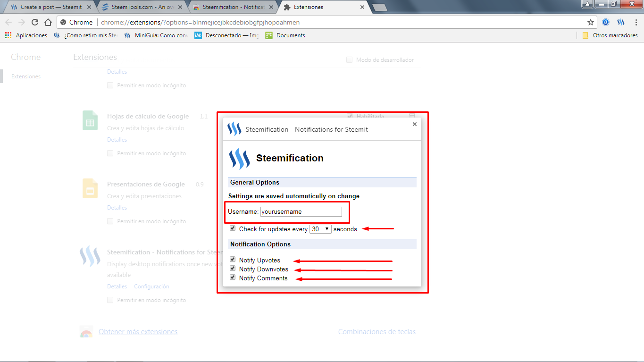
Task: Open Detalles for the Steemification extension
Action: (x=117, y=286)
